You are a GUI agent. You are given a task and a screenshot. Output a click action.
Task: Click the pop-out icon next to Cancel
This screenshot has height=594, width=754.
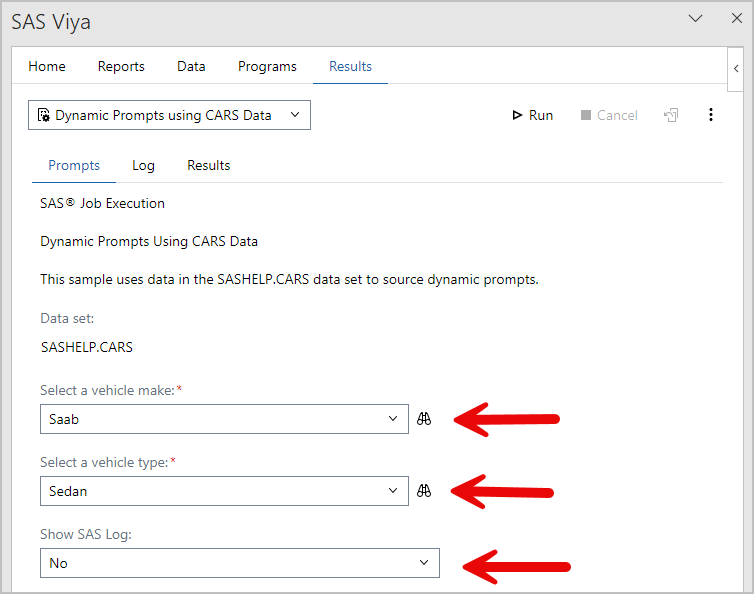click(x=671, y=115)
